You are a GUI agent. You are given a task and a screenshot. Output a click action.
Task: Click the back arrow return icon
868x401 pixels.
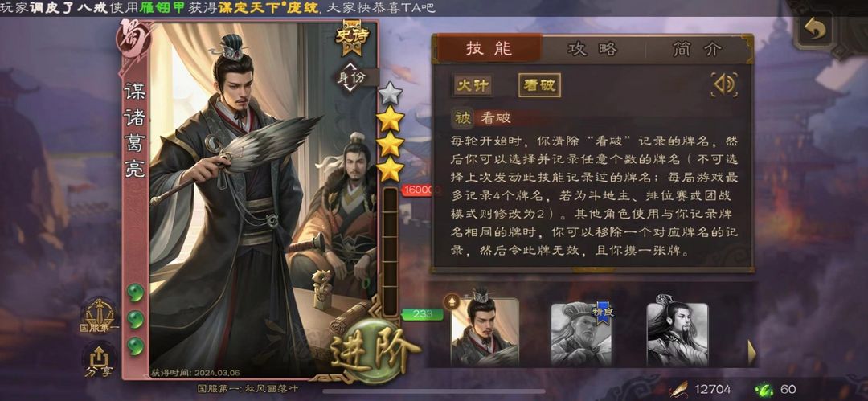814,30
